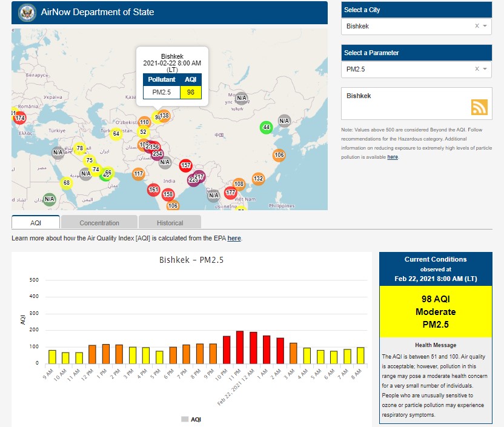Click the red 174 map marker
Image resolution: width=504 pixels, height=427 pixels.
pos(19,118)
